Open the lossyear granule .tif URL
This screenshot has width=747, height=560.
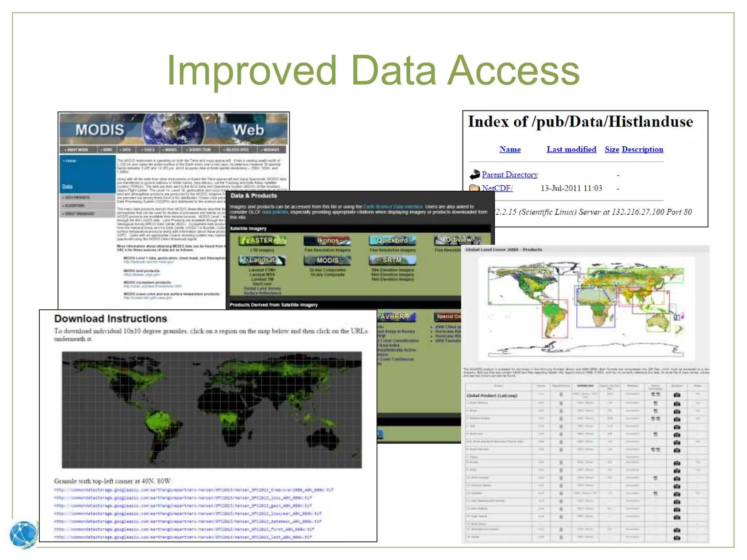click(188, 513)
